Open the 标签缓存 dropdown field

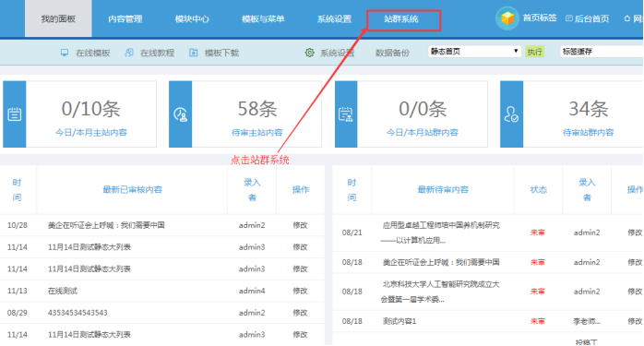(x=602, y=52)
